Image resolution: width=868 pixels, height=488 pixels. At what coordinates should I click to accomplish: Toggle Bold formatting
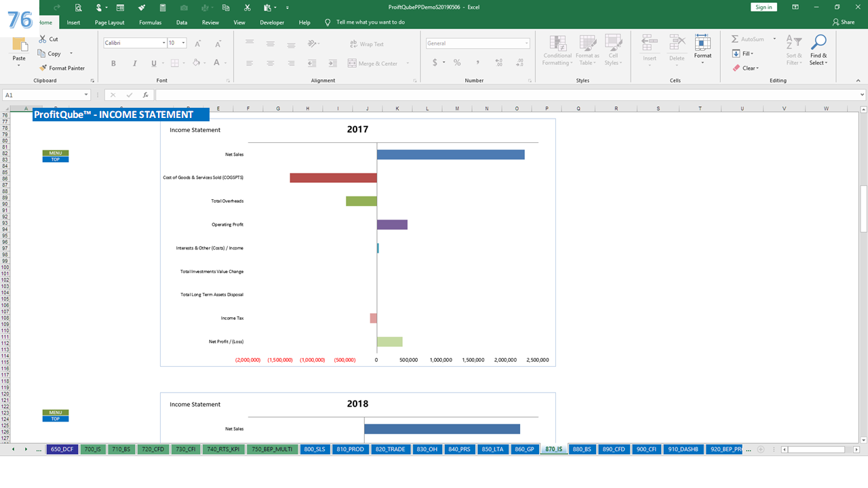point(113,63)
